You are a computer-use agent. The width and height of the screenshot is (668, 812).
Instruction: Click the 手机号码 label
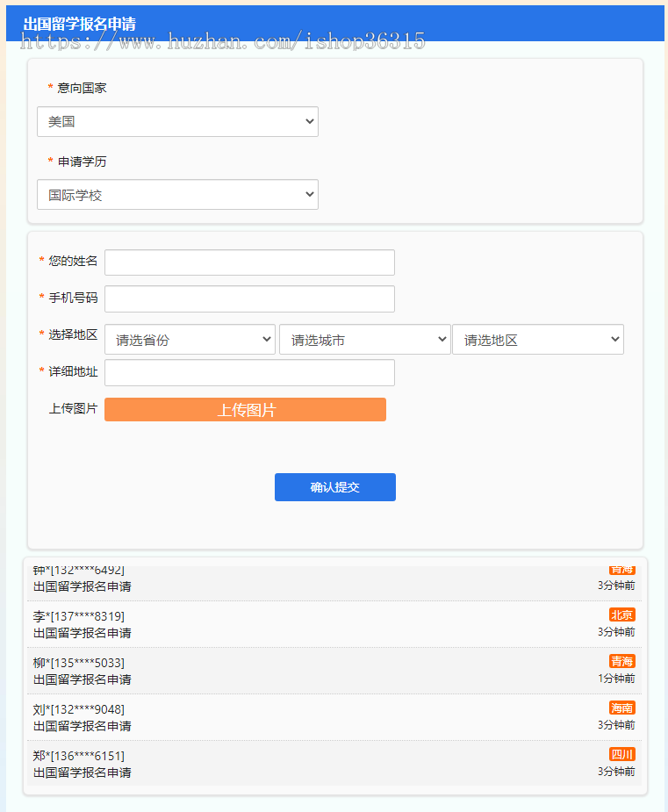(73, 298)
